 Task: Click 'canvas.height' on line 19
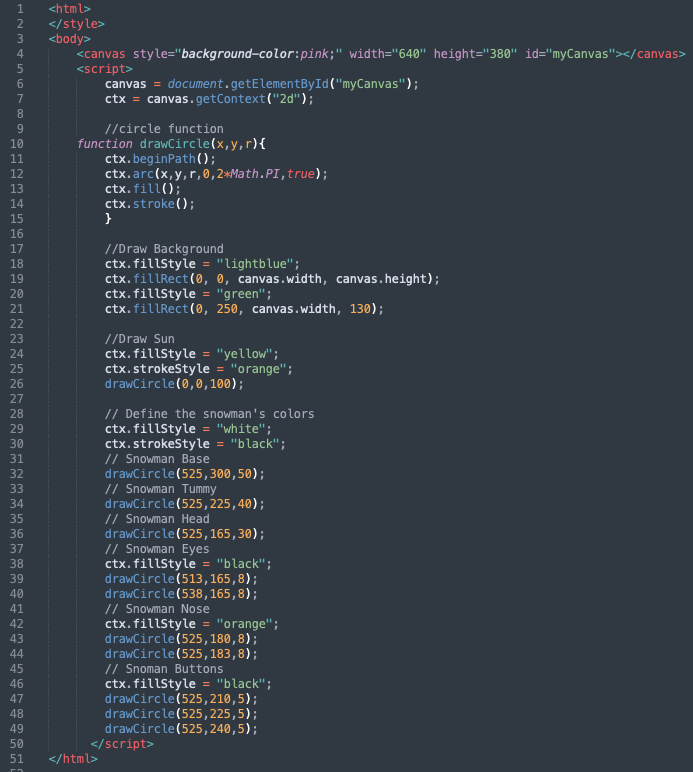381,279
